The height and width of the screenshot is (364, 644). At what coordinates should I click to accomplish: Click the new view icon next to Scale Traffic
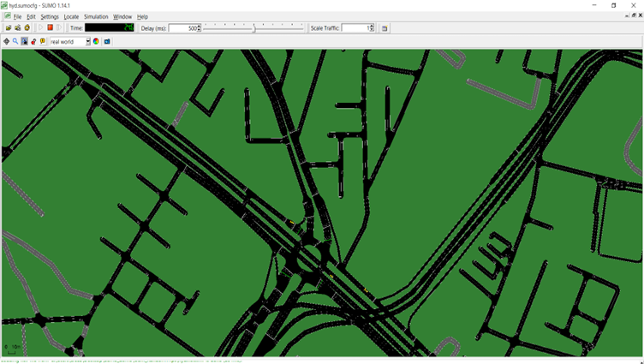pos(385,28)
